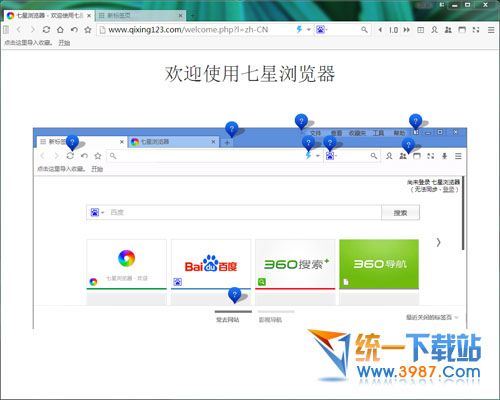This screenshot has height=400, width=500.
Task: Click the blue lightning speed mode icon
Action: pos(299,29)
